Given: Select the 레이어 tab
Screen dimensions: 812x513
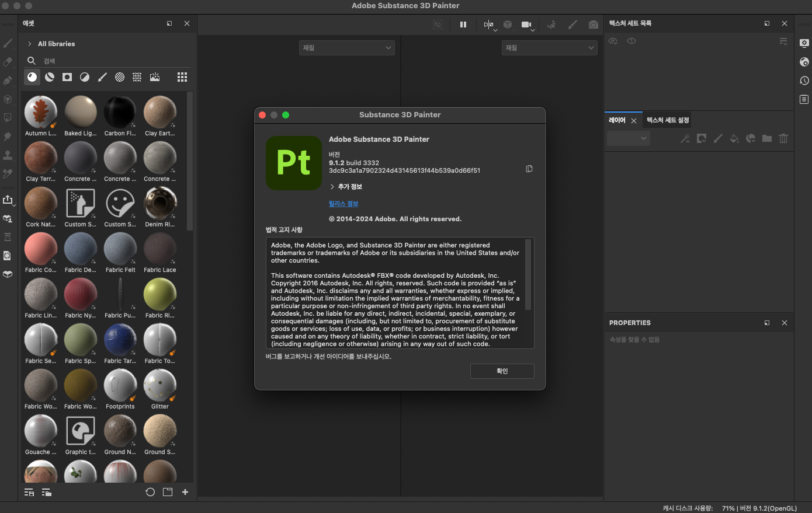Looking at the screenshot, I should (617, 120).
